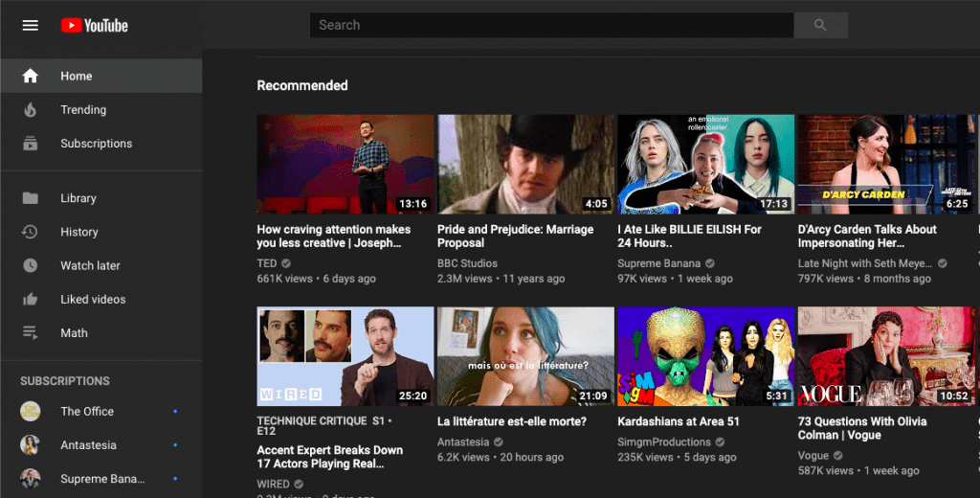Open History via the clock-arrow icon
Viewport: 980px width, 498px height.
click(x=31, y=232)
